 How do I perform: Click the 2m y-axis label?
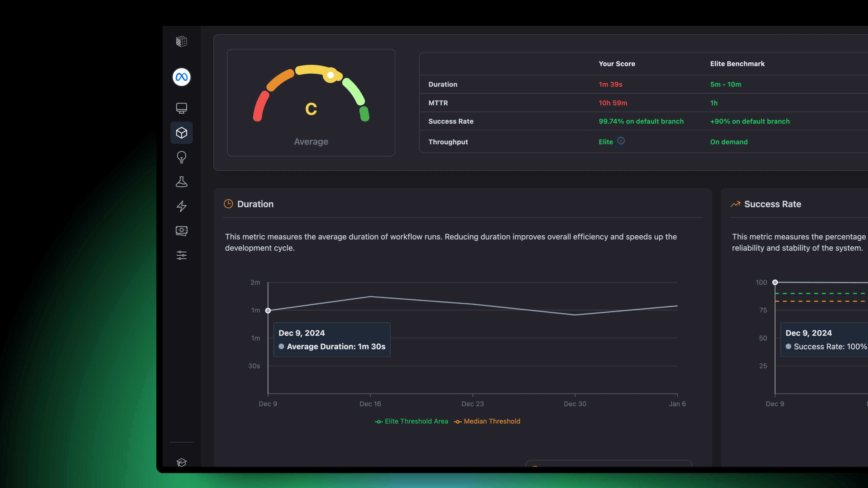255,282
